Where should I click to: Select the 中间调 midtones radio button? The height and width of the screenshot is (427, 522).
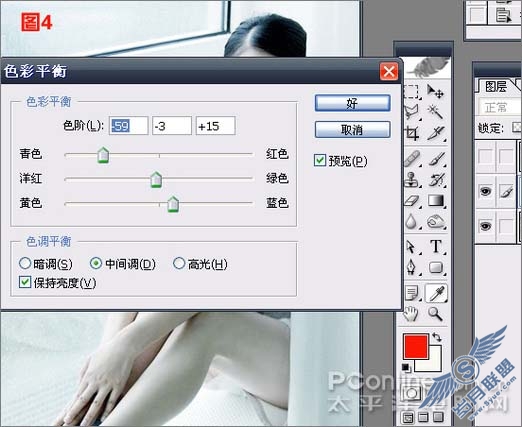click(96, 263)
